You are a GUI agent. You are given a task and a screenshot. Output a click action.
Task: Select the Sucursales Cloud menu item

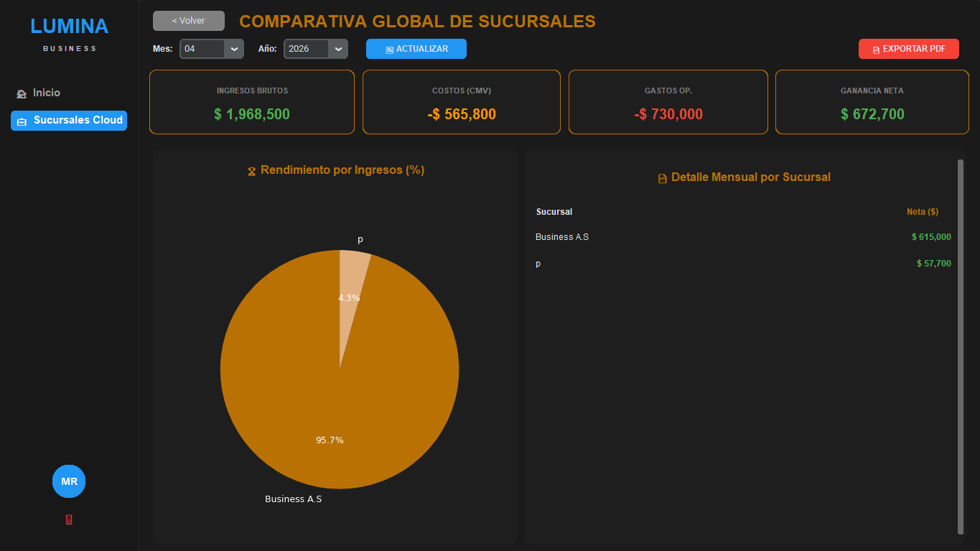(x=68, y=121)
